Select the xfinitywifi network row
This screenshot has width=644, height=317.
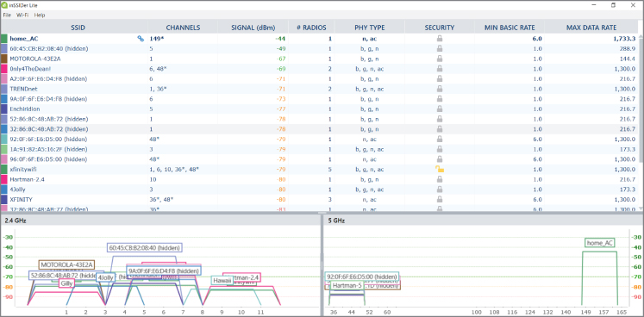click(319, 169)
